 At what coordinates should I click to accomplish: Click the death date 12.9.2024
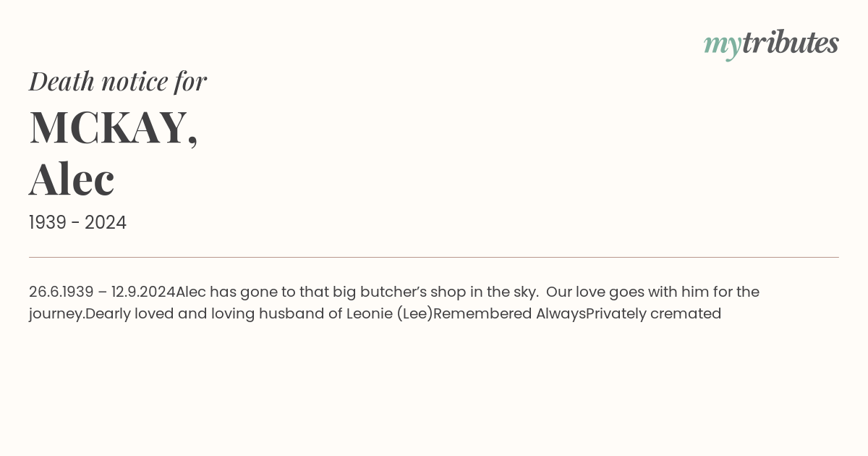(143, 292)
